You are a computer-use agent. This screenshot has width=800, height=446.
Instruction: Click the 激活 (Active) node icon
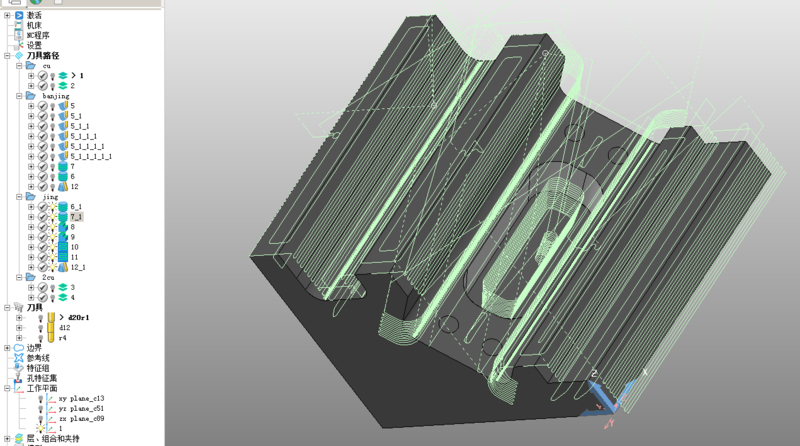(x=19, y=15)
